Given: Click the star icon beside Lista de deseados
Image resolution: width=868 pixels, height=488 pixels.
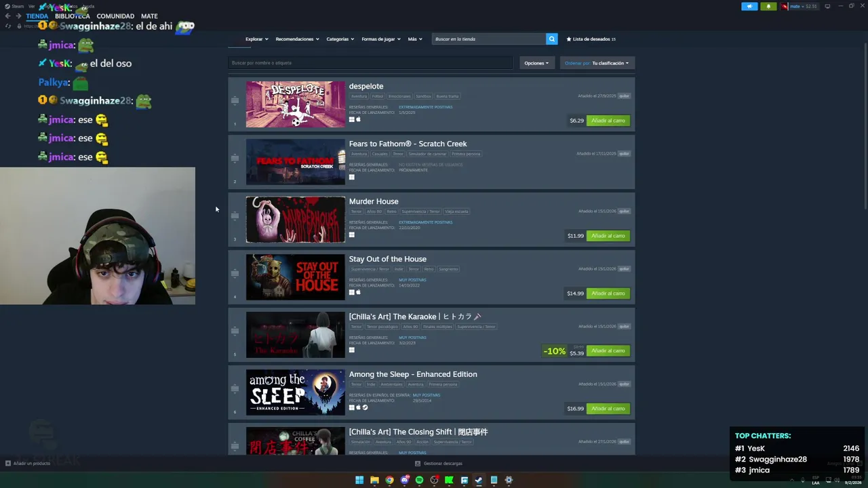Looking at the screenshot, I should 569,39.
